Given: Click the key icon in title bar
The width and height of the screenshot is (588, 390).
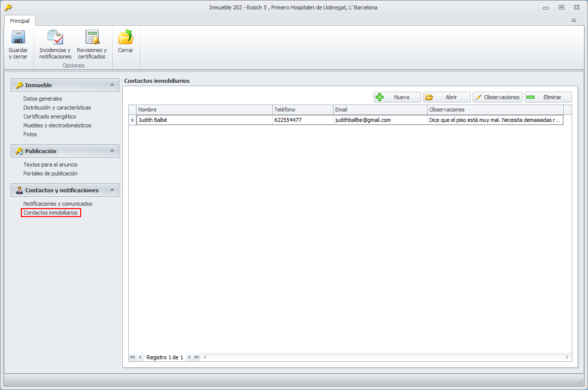Looking at the screenshot, I should (8, 7).
